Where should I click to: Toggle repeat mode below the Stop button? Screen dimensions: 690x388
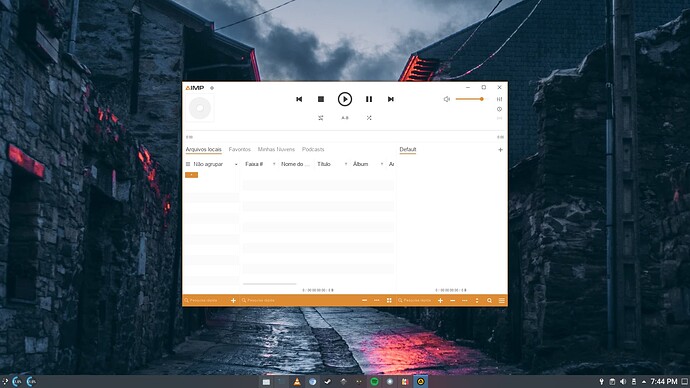(321, 118)
